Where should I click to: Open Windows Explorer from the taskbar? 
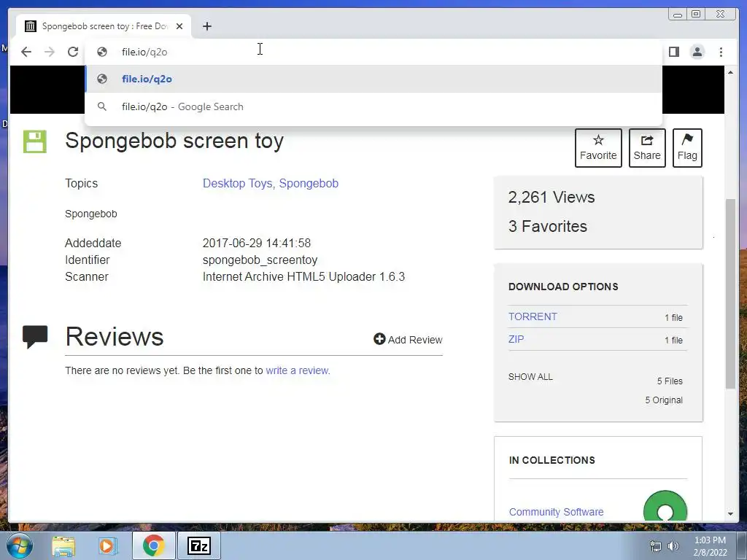(63, 546)
